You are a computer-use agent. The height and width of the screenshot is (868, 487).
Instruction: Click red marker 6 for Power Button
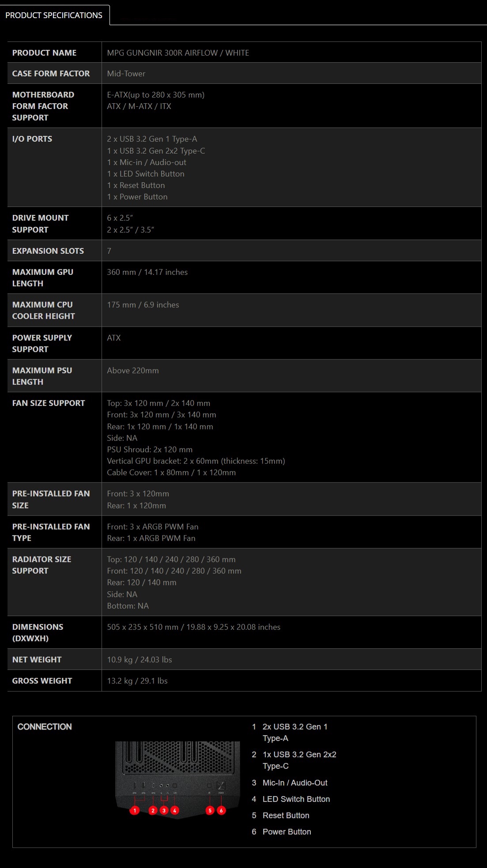pyautogui.click(x=221, y=810)
